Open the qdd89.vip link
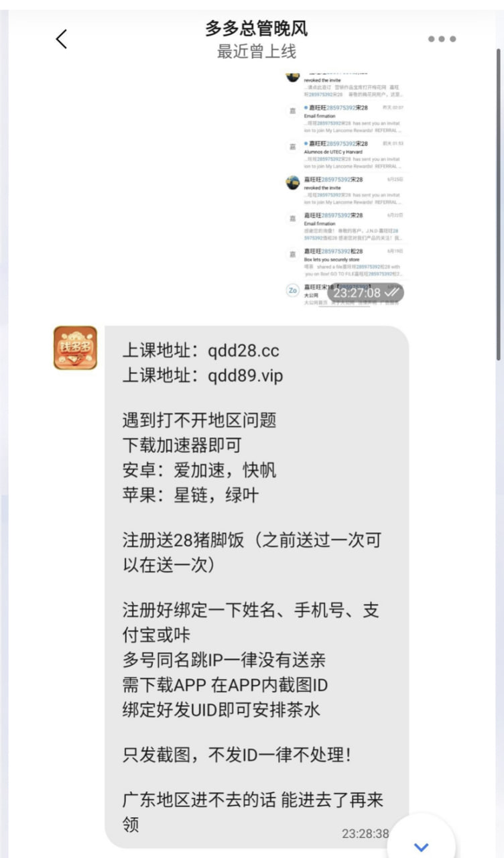The height and width of the screenshot is (858, 504). coord(245,376)
